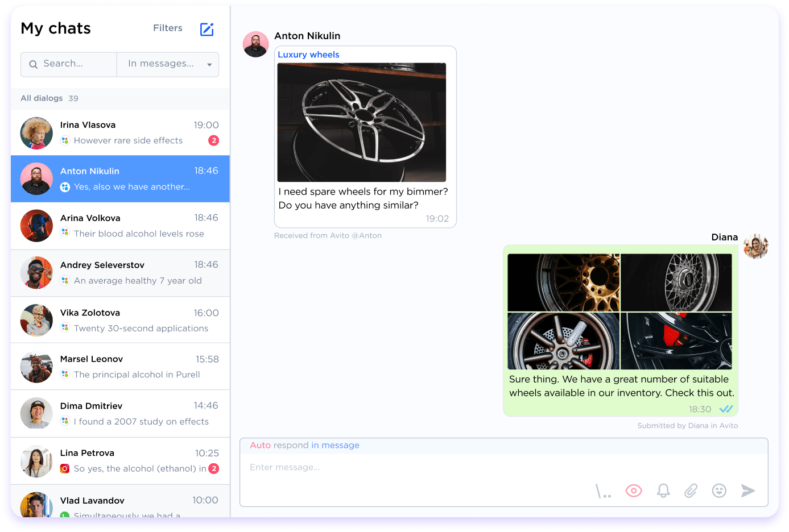
Task: Open the Arina Volkova dialog
Action: (120, 226)
